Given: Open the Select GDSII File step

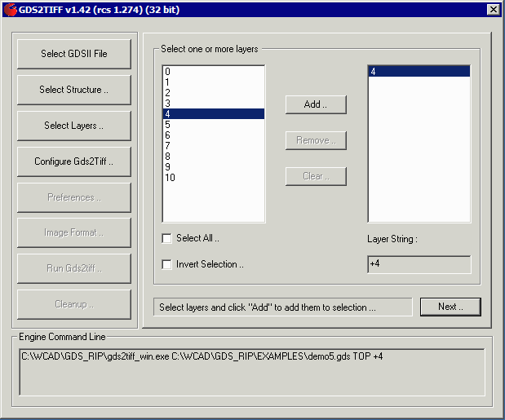Looking at the screenshot, I should pos(74,54).
